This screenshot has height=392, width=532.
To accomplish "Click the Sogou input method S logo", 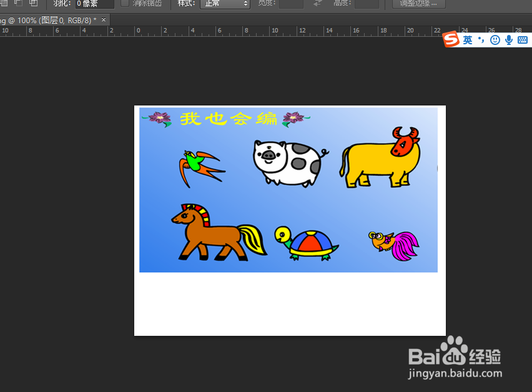I will 451,39.
